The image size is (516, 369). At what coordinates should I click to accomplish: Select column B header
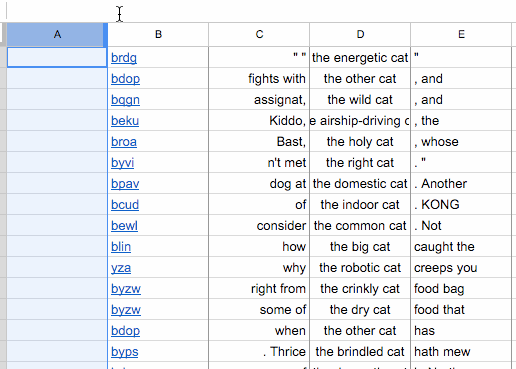[x=158, y=34]
